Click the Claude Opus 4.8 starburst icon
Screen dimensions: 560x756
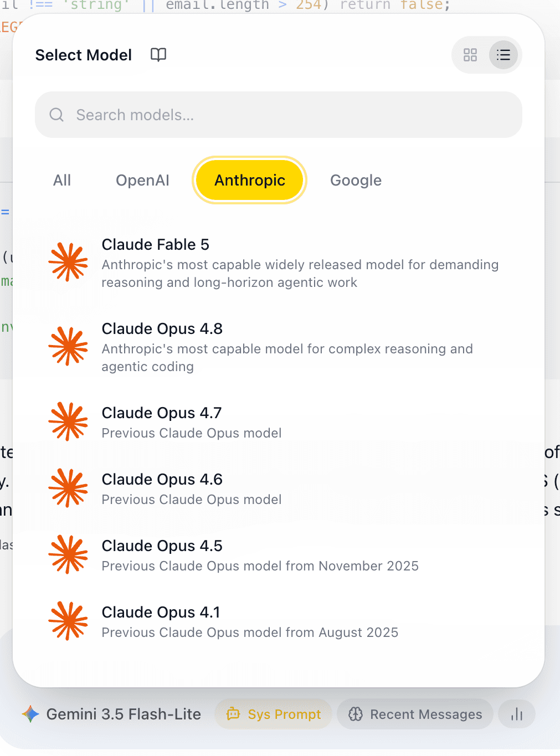(x=68, y=347)
